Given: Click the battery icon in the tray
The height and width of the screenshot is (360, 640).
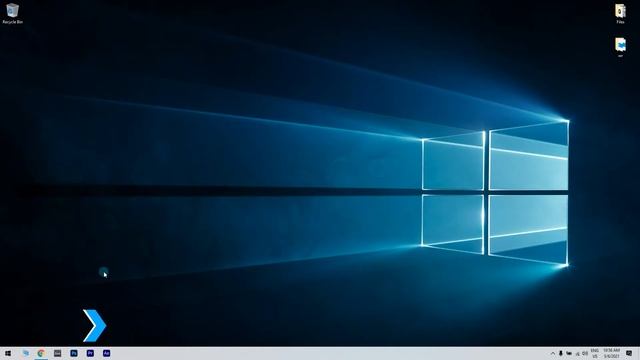Looking at the screenshot, I should 569,353.
